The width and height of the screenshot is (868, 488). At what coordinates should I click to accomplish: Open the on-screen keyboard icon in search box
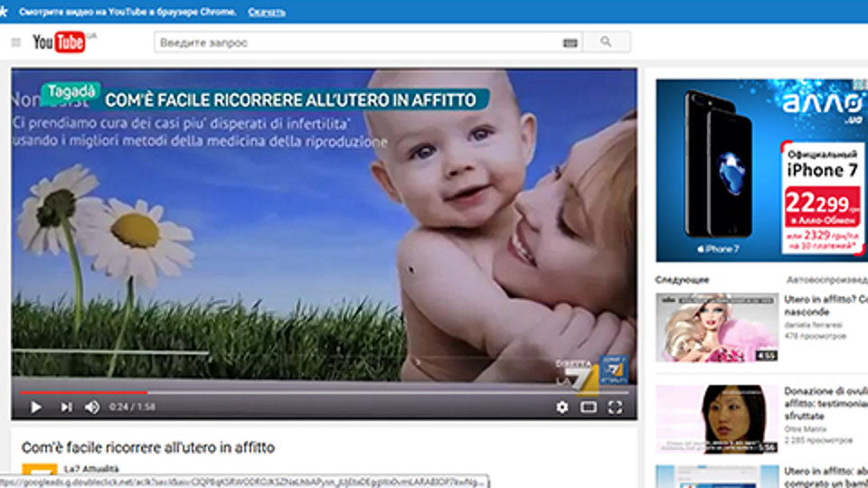click(x=570, y=42)
